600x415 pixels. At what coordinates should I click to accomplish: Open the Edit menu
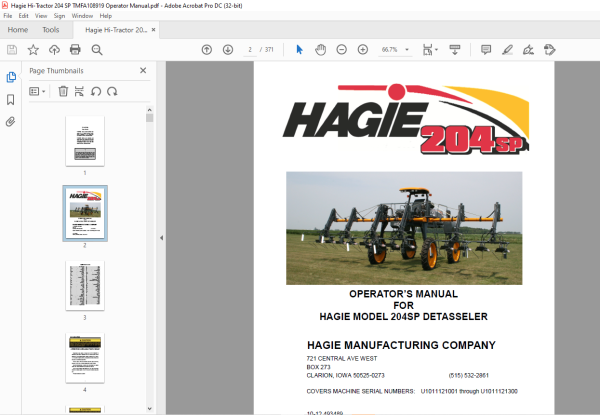tap(23, 16)
